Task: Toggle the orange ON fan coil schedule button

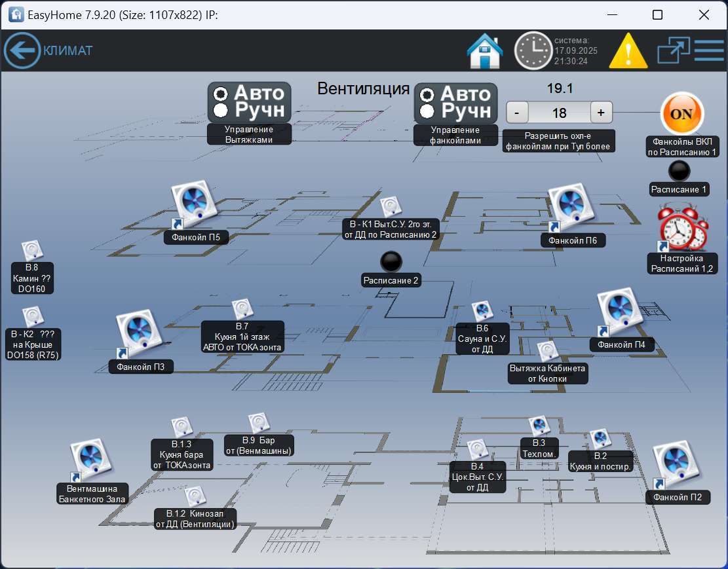Action: [681, 113]
